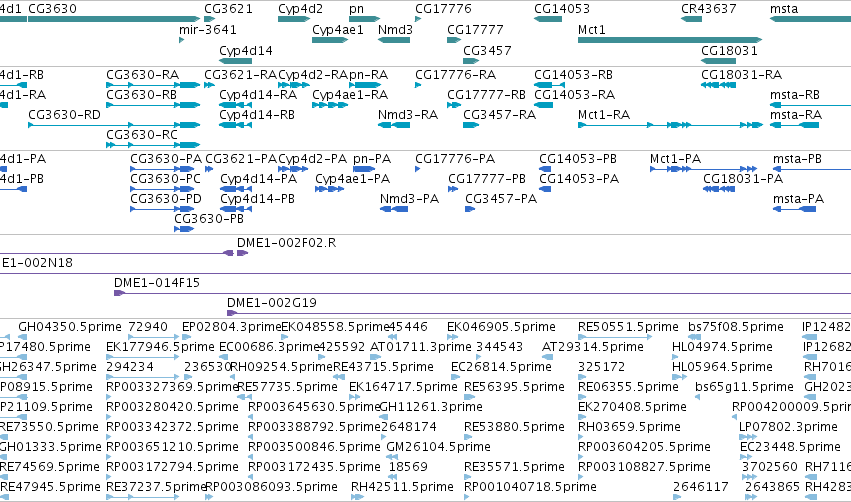851x502 pixels.
Task: Select the CG3621-PA protein label
Action: 241,158
